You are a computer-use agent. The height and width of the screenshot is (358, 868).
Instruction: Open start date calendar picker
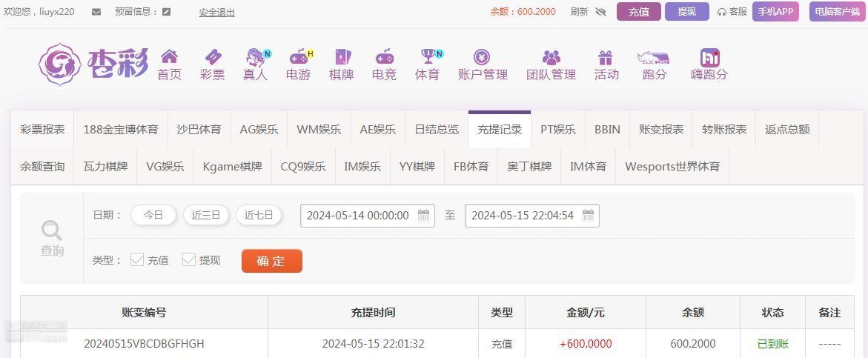[423, 215]
